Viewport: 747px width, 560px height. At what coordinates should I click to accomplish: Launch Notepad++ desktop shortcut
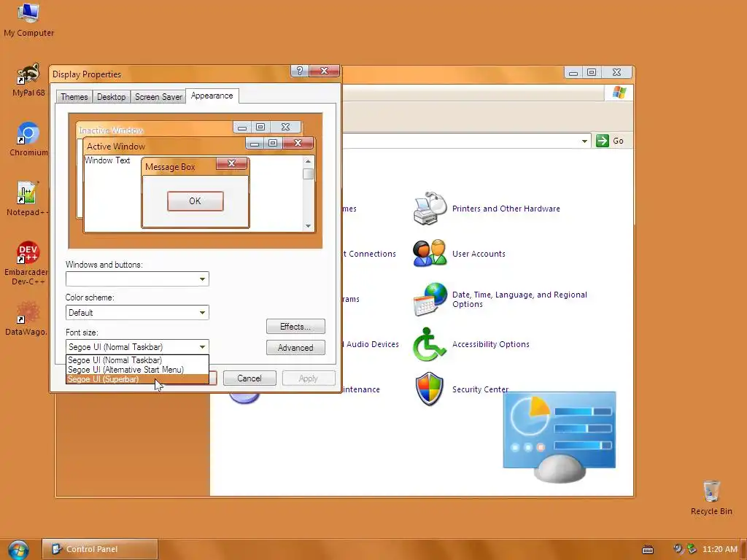pyautogui.click(x=27, y=198)
